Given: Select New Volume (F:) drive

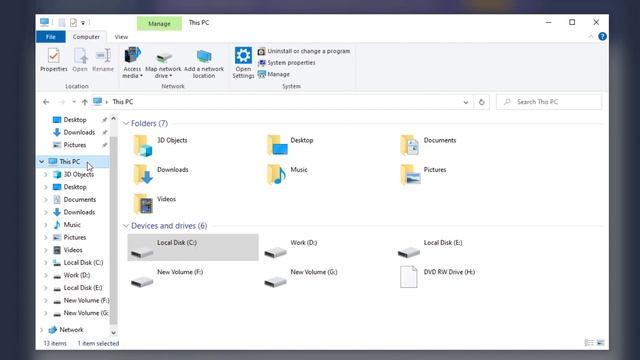Looking at the screenshot, I should [167, 277].
